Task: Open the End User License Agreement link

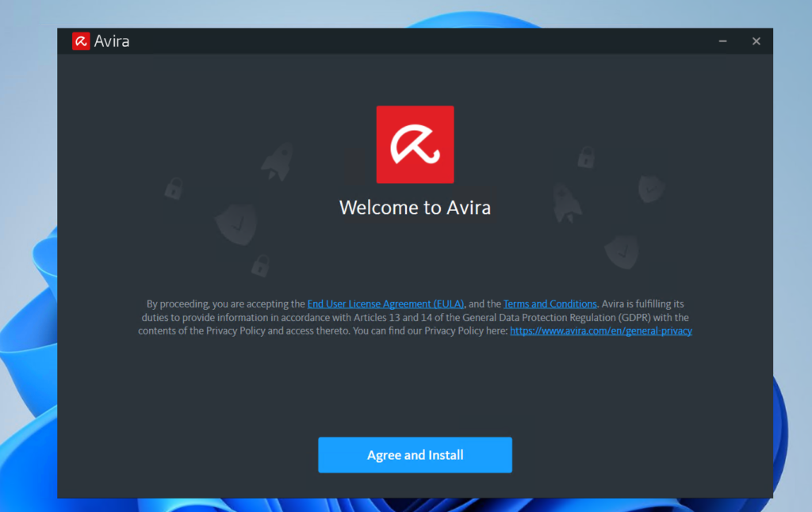Action: (x=385, y=304)
